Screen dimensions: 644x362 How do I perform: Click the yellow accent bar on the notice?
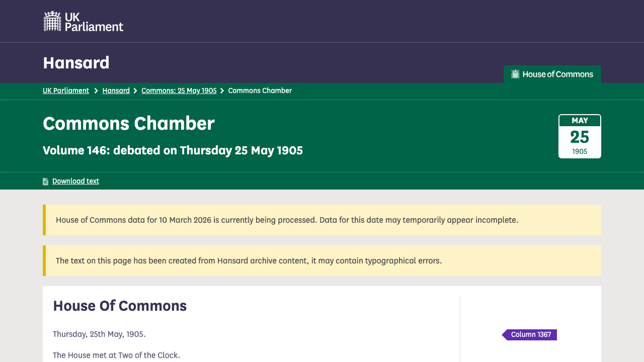click(44, 220)
